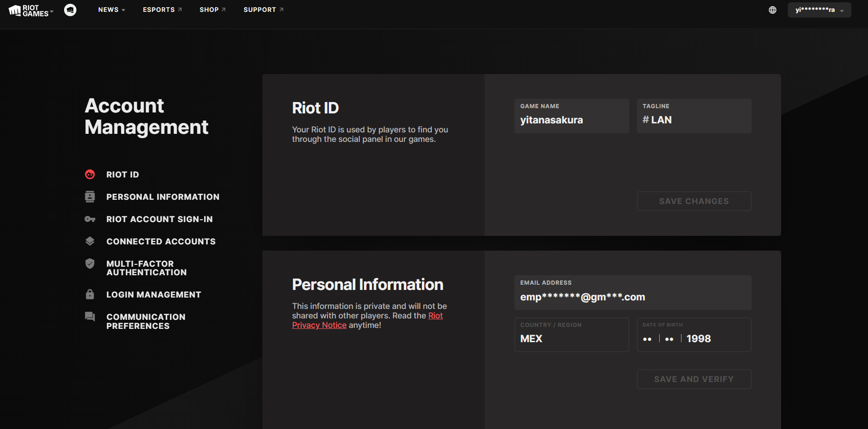Go to Multi-Factor Authentication section
The width and height of the screenshot is (868, 429).
pyautogui.click(x=147, y=268)
